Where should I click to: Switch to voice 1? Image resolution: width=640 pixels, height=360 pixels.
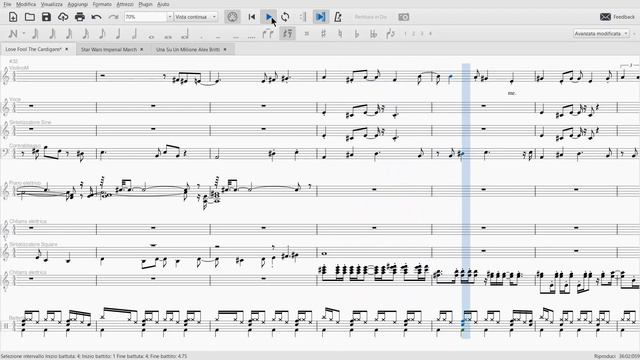click(x=405, y=34)
